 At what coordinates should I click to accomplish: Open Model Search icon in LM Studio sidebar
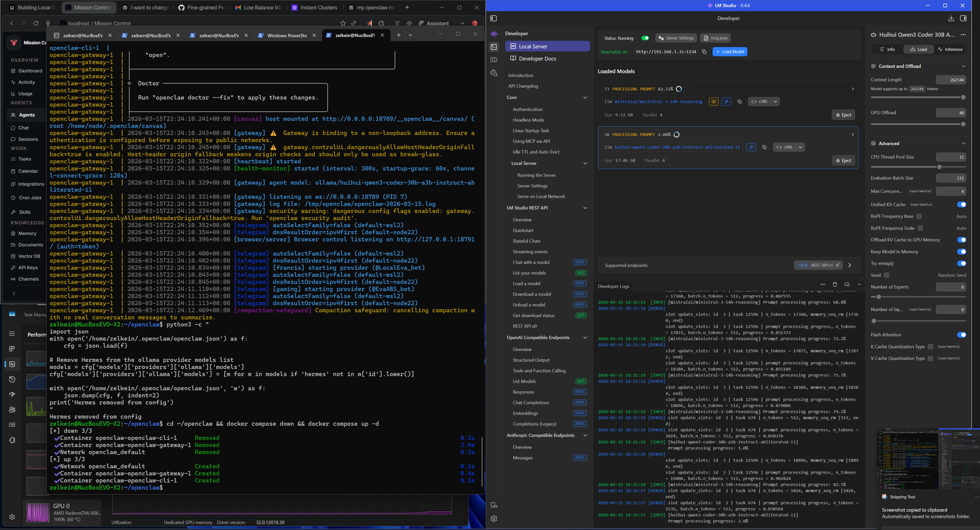tap(494, 73)
